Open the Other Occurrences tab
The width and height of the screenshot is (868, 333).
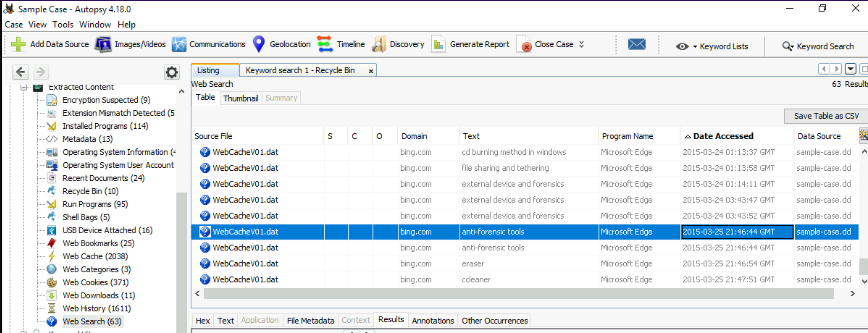[x=494, y=320]
